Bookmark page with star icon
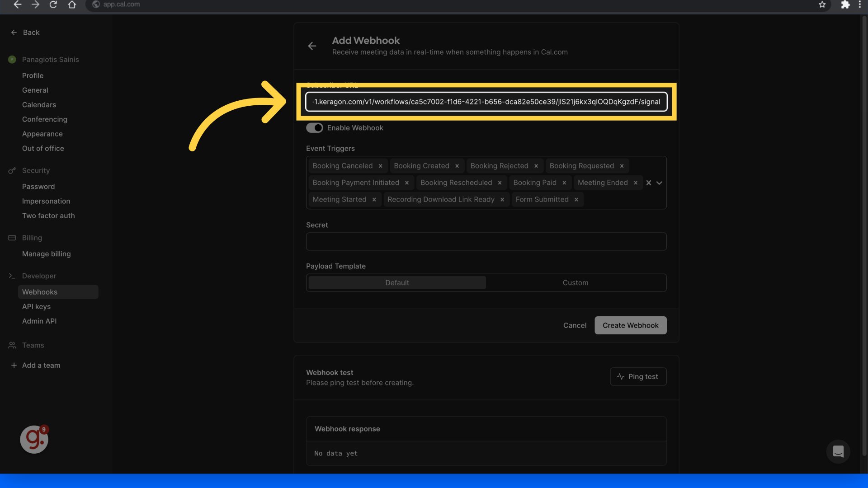Screen dimensions: 868x488 [x=822, y=5]
